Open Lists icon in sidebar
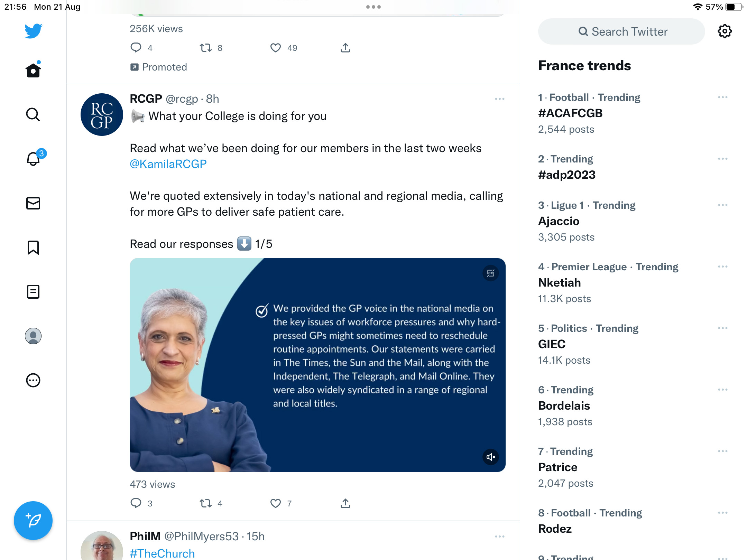The width and height of the screenshot is (747, 560). 33,292
